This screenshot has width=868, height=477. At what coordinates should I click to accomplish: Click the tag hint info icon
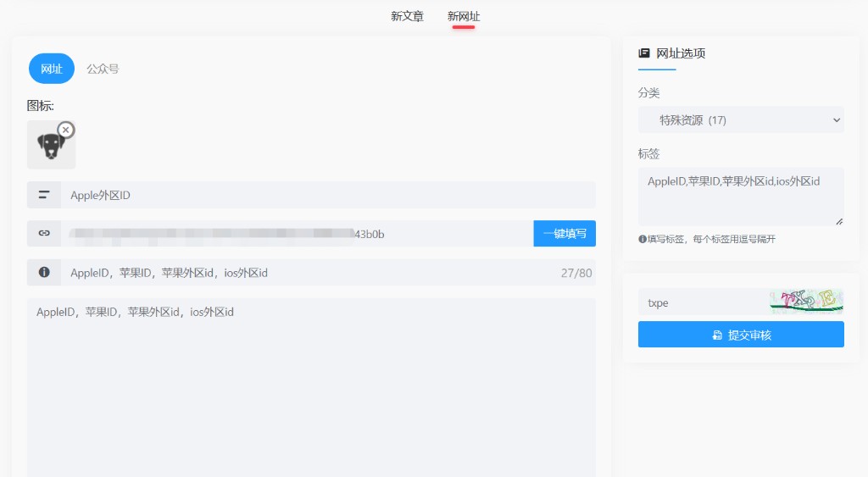click(x=643, y=239)
